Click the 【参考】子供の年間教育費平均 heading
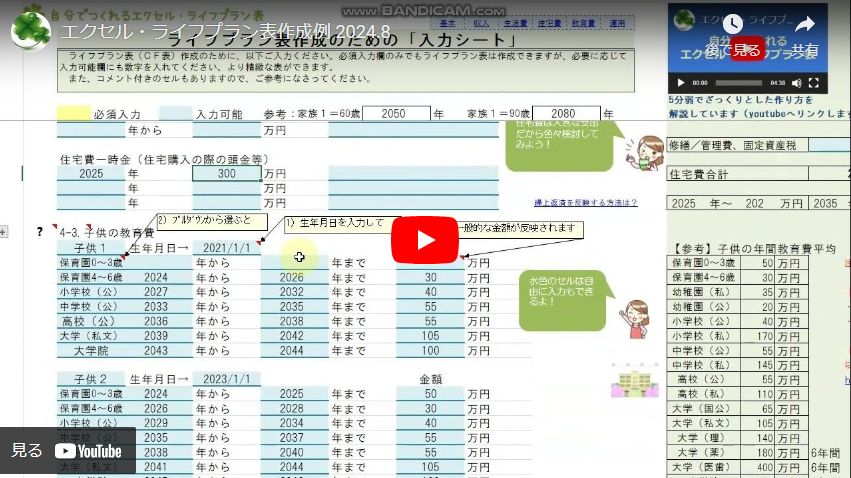Viewport: 851px width, 478px height. 754,248
